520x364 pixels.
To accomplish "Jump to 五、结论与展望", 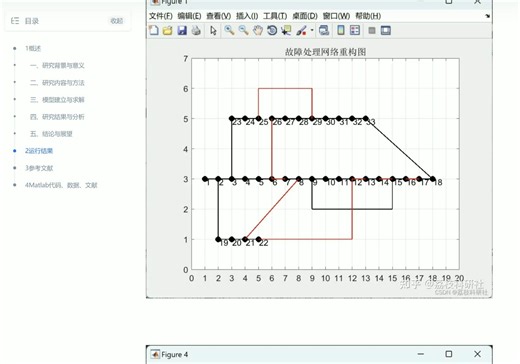I will coord(51,134).
